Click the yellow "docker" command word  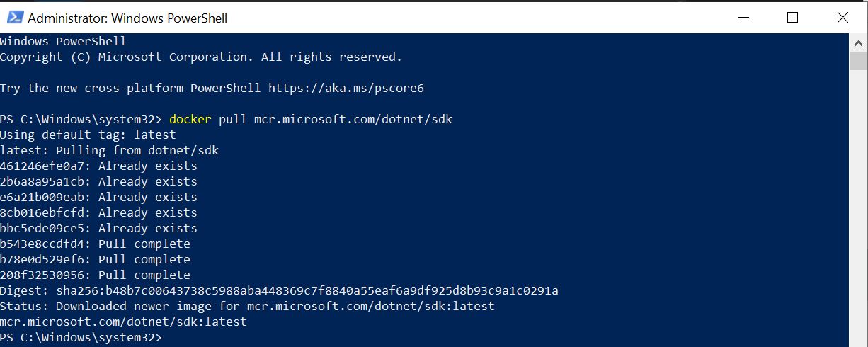coord(190,120)
